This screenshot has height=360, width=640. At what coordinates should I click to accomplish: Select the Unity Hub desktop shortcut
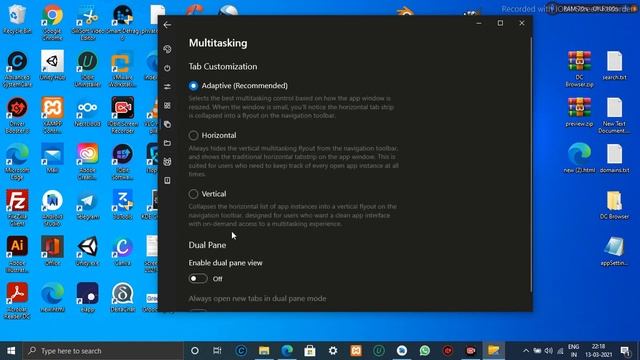coord(52,65)
